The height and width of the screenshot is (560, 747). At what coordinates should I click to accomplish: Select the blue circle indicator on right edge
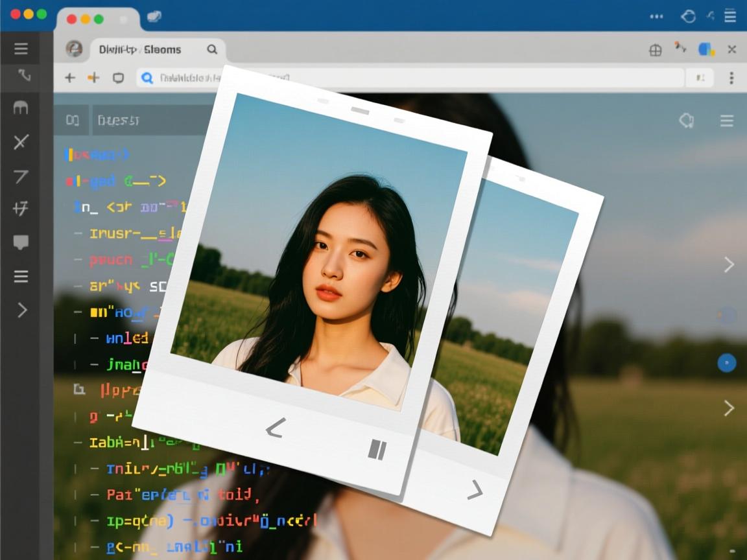pos(726,363)
